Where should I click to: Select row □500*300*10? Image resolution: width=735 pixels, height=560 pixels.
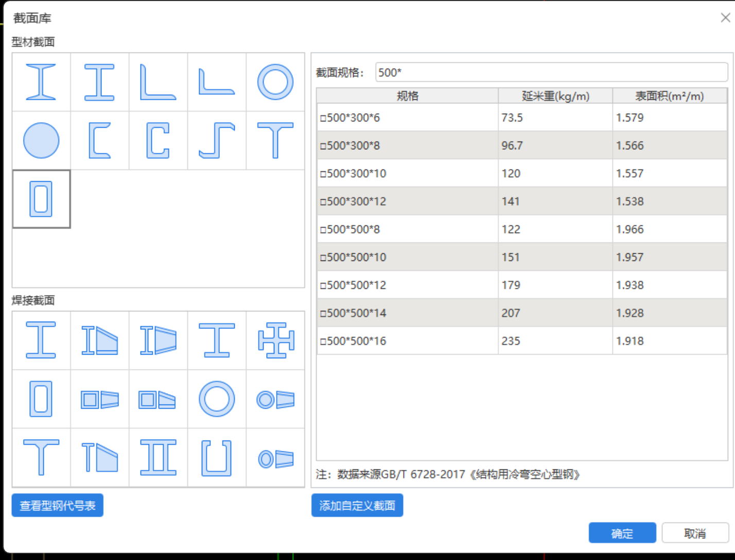(x=522, y=173)
